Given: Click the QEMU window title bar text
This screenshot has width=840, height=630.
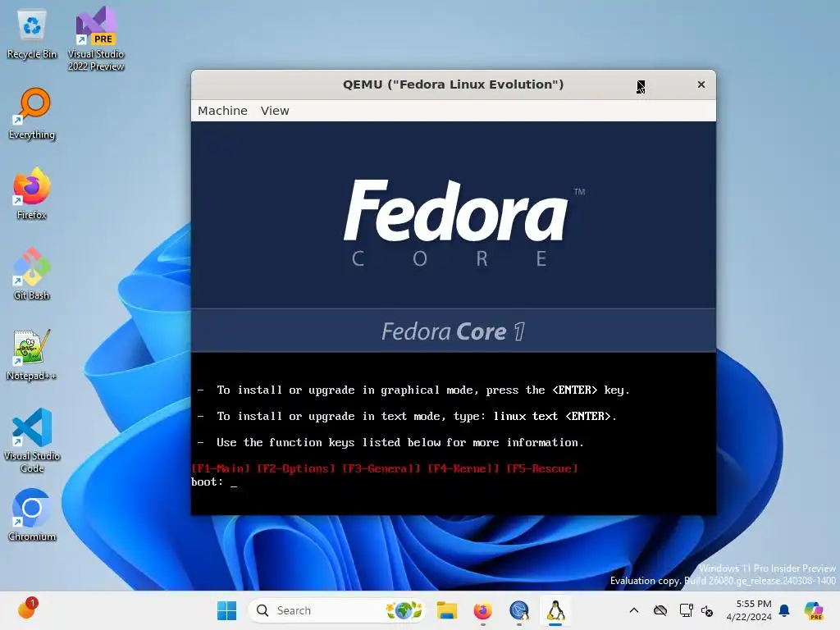Looking at the screenshot, I should tap(453, 84).
